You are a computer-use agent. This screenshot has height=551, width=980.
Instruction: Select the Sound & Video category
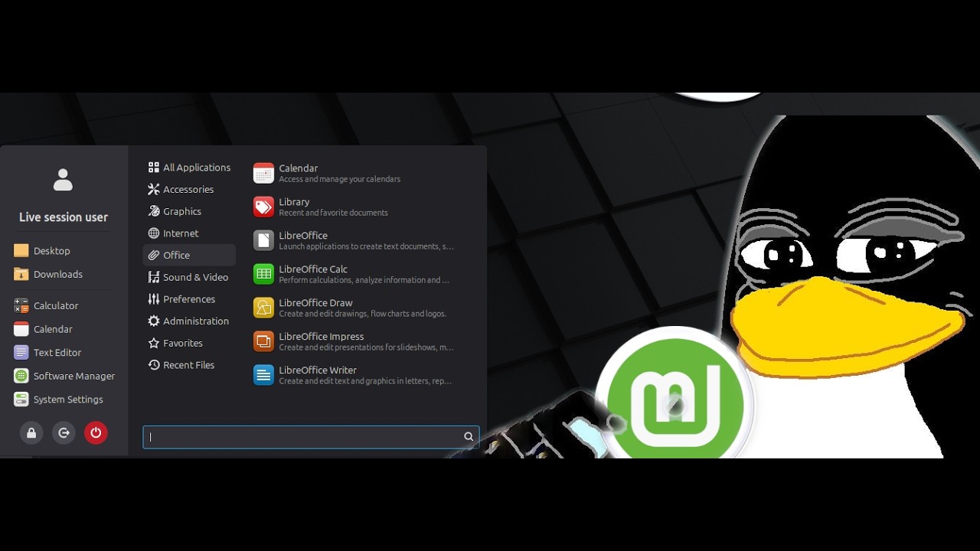(x=189, y=277)
